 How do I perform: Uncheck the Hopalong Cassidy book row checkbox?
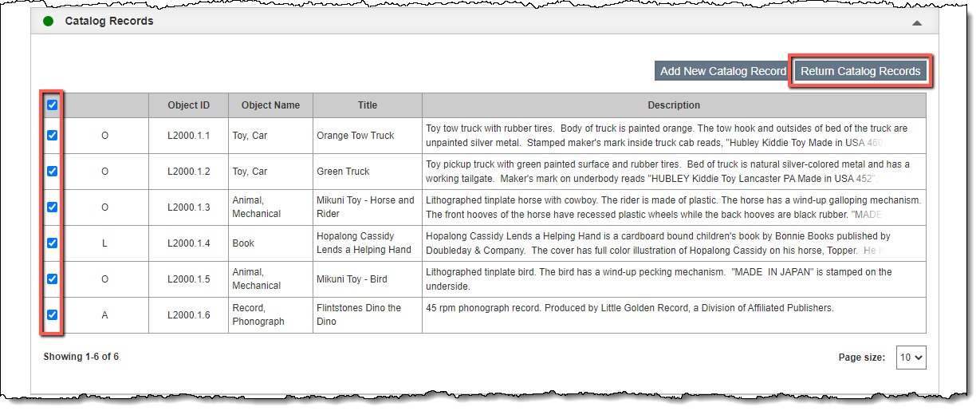click(x=52, y=243)
